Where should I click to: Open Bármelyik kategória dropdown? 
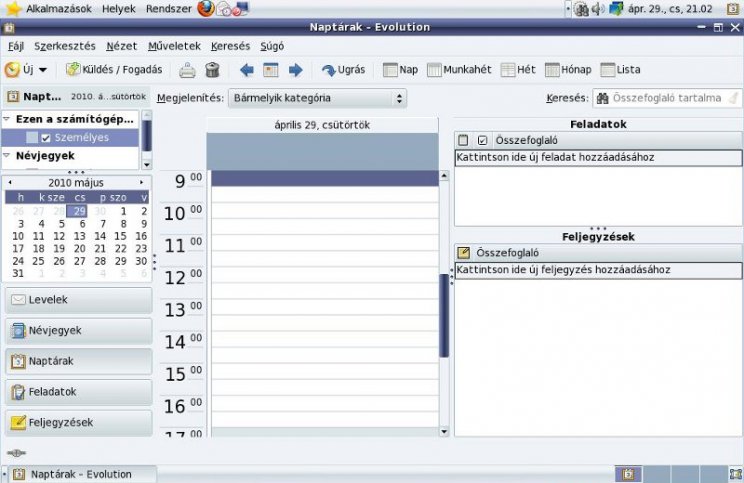click(317, 98)
